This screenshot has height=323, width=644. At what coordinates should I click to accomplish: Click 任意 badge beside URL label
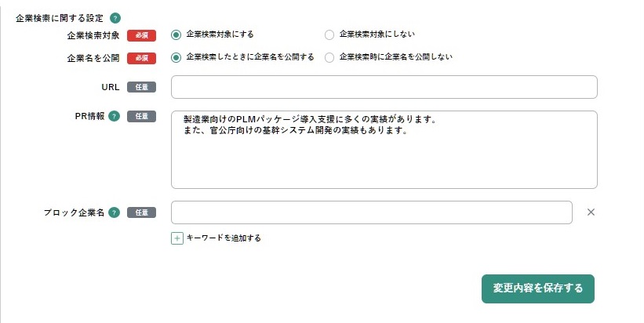(x=141, y=87)
